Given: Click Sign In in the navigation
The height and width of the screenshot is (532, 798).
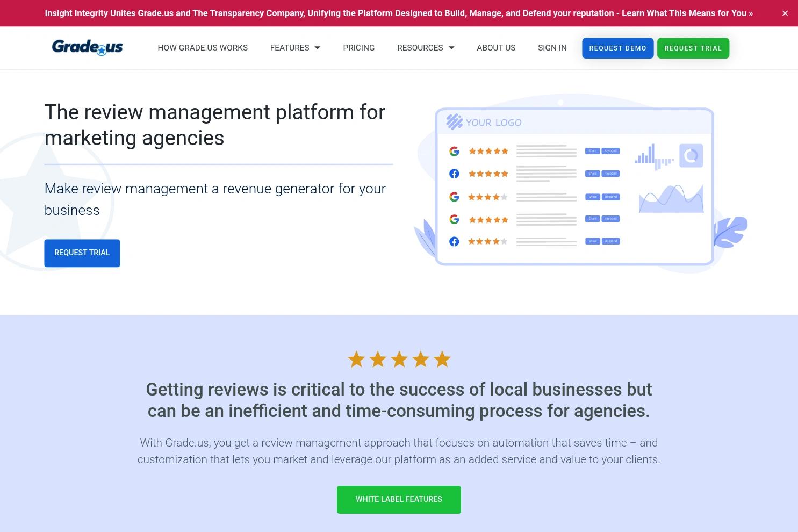Looking at the screenshot, I should pos(552,48).
